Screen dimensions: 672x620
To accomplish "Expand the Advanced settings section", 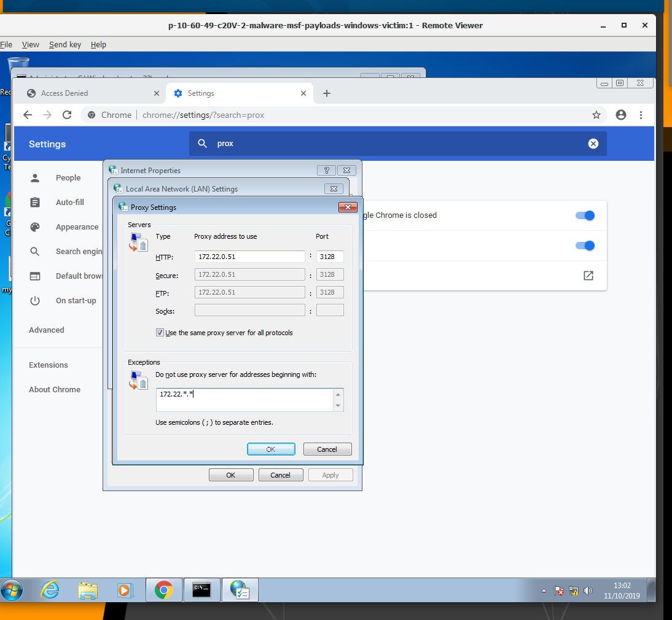I will (x=47, y=330).
